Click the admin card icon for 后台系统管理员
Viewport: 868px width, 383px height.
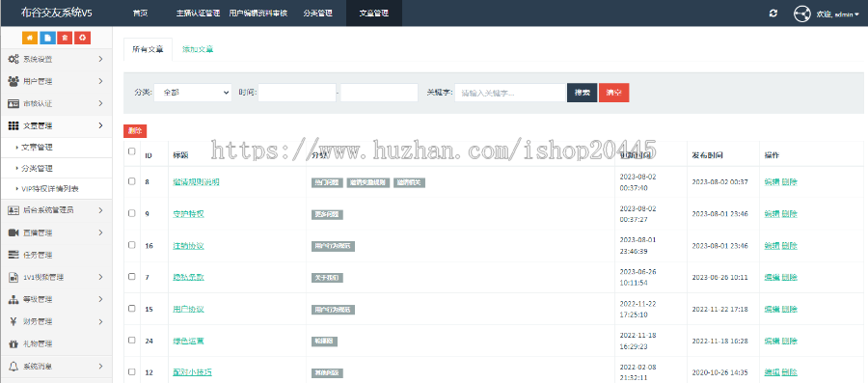click(x=14, y=210)
